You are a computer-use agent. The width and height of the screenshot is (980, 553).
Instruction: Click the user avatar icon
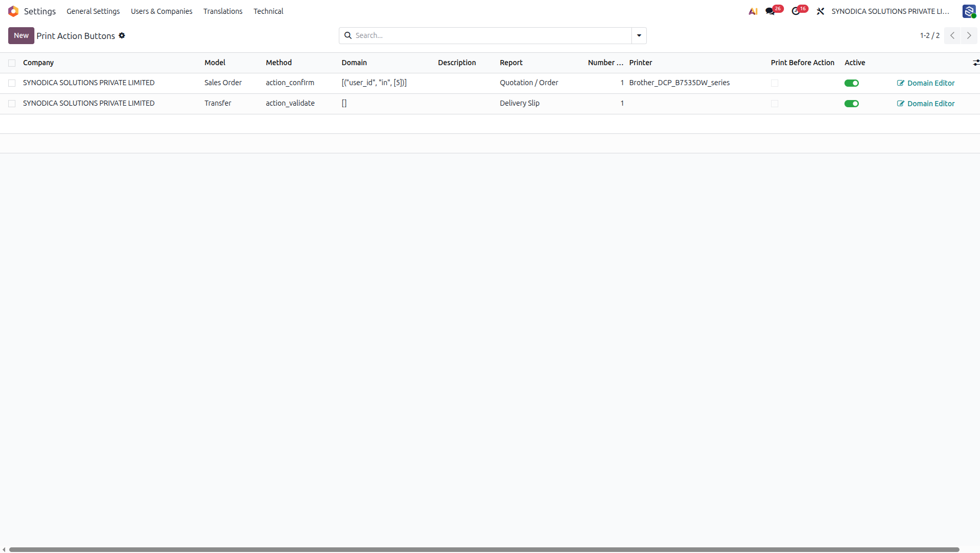[x=969, y=11]
